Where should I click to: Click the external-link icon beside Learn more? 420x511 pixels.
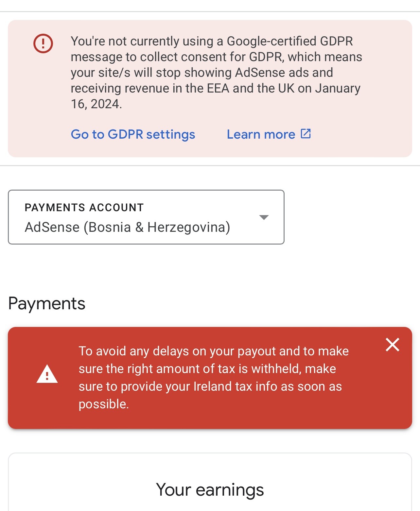(306, 134)
